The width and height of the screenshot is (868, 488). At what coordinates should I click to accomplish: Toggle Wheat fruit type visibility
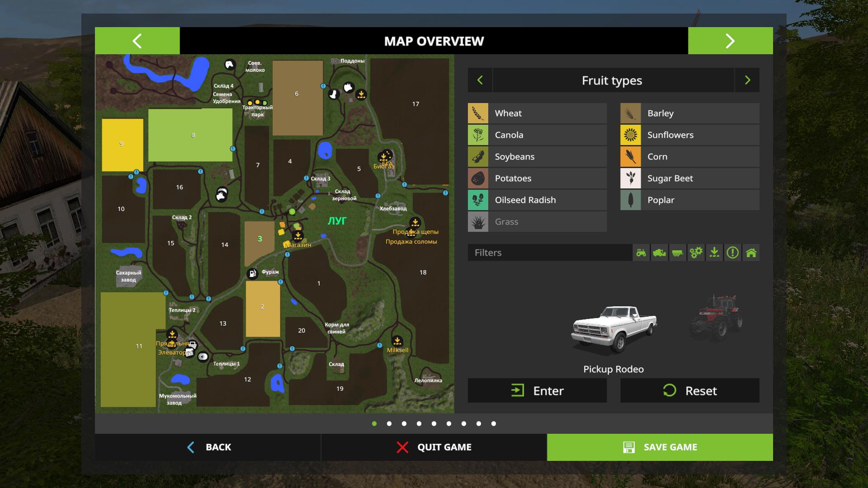click(537, 113)
